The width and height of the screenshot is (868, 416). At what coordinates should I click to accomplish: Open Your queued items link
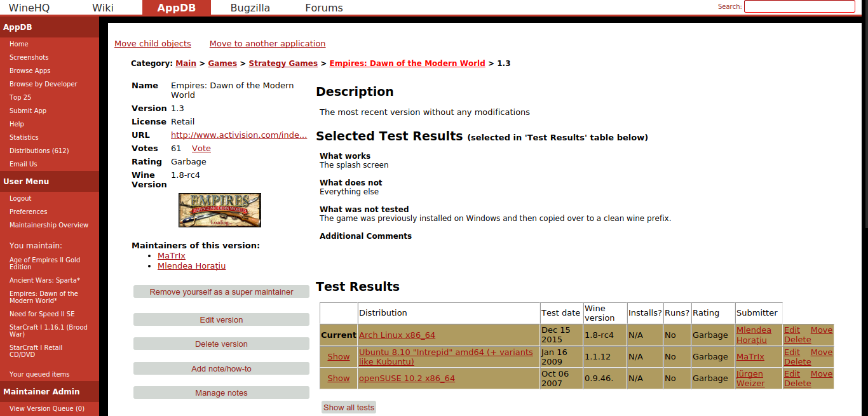[39, 374]
